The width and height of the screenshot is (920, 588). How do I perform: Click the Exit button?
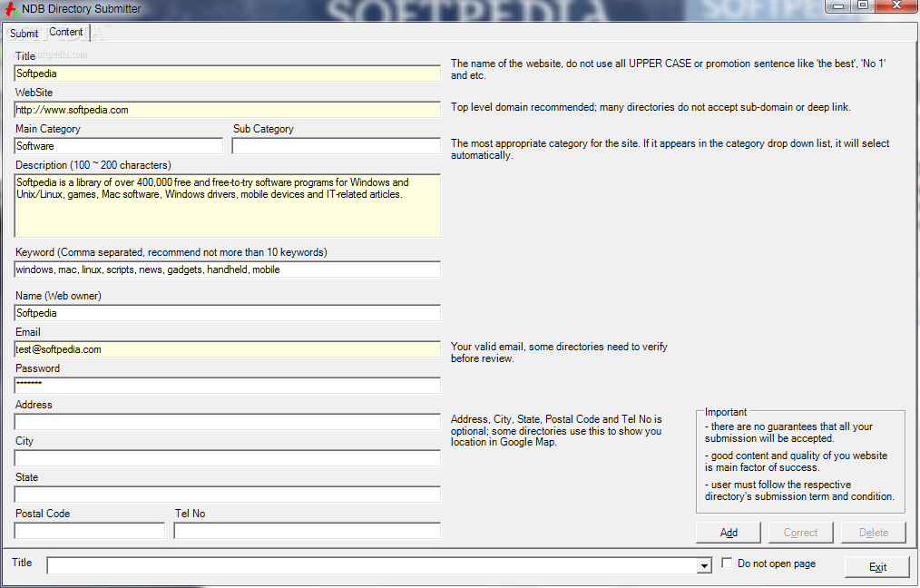[877, 567]
